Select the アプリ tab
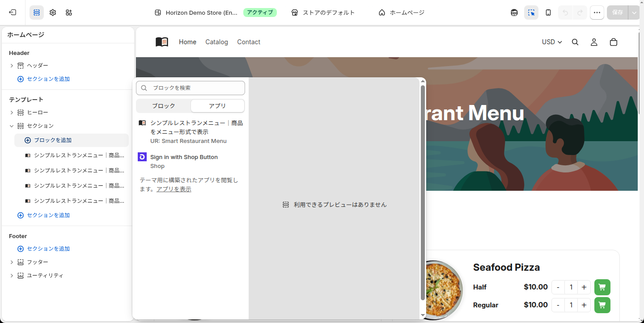The width and height of the screenshot is (644, 323). (x=217, y=106)
